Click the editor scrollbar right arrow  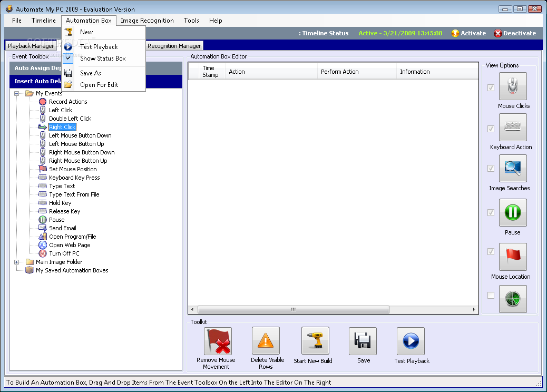click(x=474, y=309)
